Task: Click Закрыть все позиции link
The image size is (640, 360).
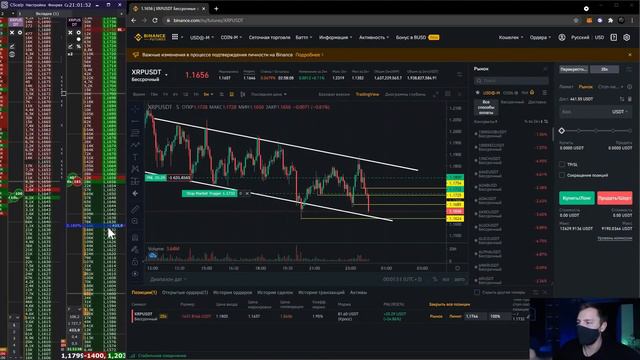Action: pyautogui.click(x=449, y=304)
